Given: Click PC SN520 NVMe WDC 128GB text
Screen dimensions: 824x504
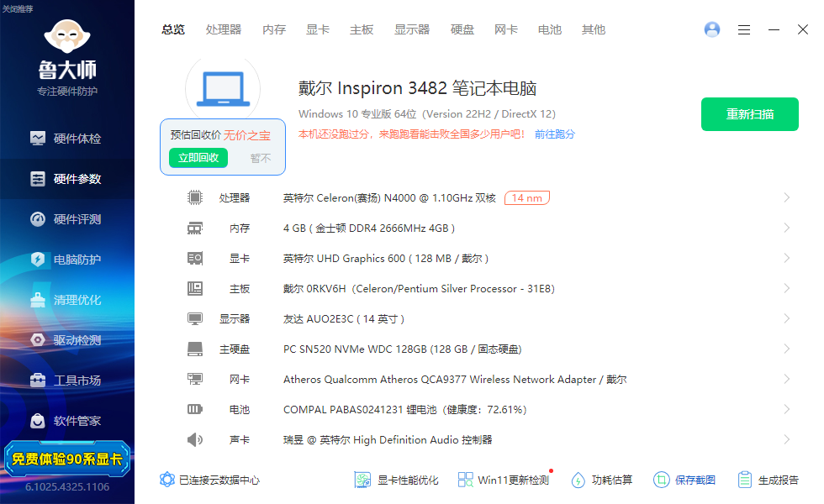Looking at the screenshot, I should pos(355,349).
